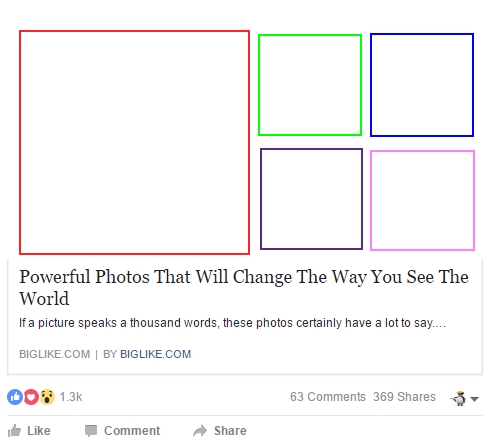Click the Share arrow icon
The width and height of the screenshot is (491, 444).
(x=200, y=431)
